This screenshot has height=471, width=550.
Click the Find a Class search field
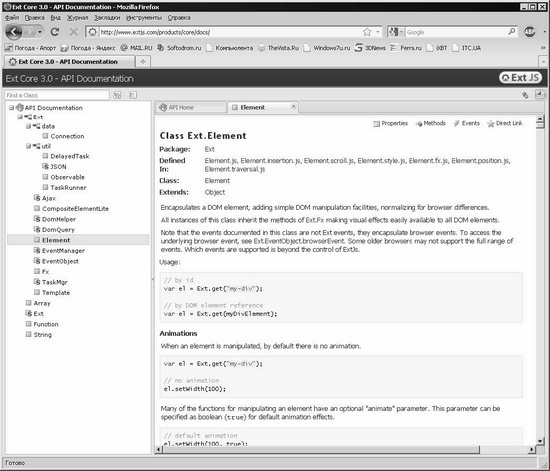click(57, 95)
